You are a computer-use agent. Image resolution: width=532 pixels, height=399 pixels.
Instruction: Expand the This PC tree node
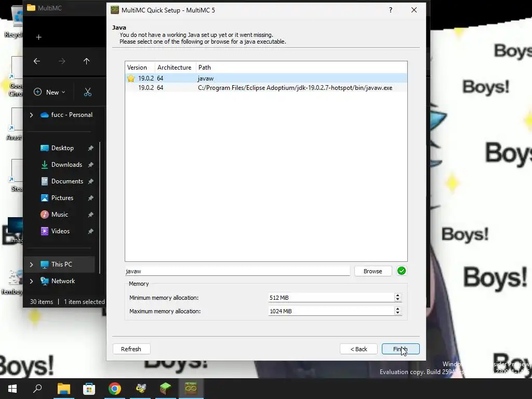click(x=31, y=264)
